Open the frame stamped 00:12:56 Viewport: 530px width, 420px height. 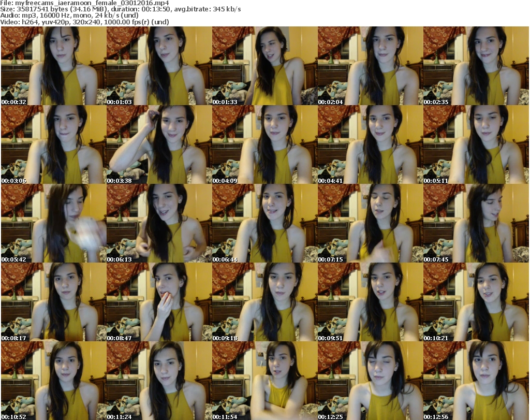point(476,381)
